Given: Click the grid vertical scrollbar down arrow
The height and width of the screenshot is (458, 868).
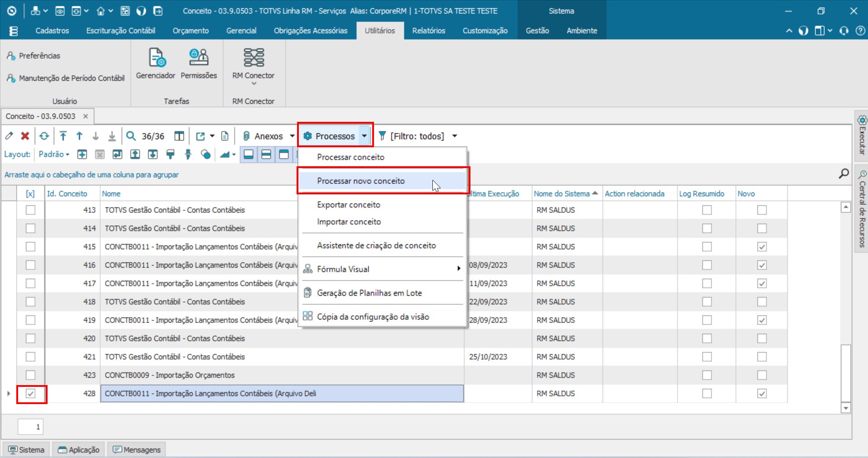Looking at the screenshot, I should click(x=846, y=408).
